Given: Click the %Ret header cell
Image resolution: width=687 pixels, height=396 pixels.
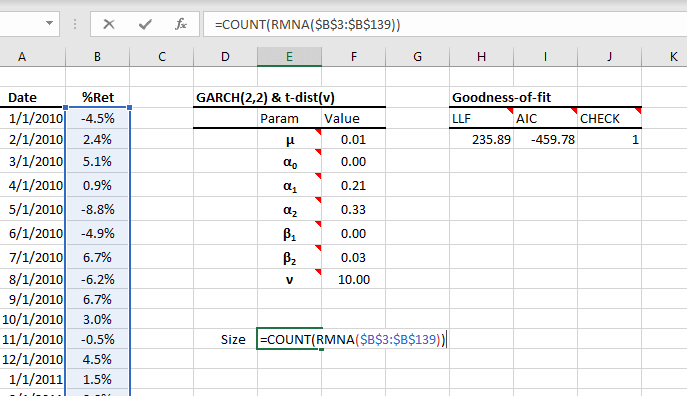Looking at the screenshot, I should point(97,97).
